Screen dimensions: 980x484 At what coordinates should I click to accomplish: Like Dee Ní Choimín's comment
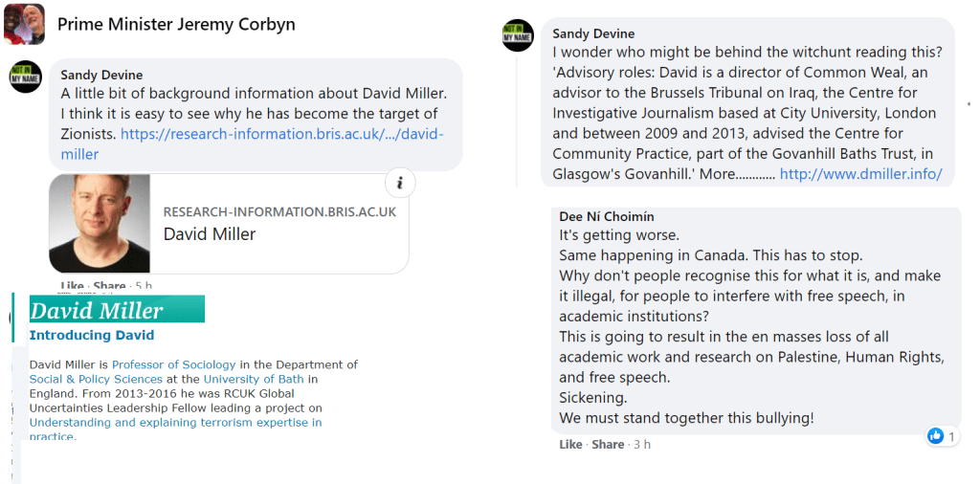(570, 445)
